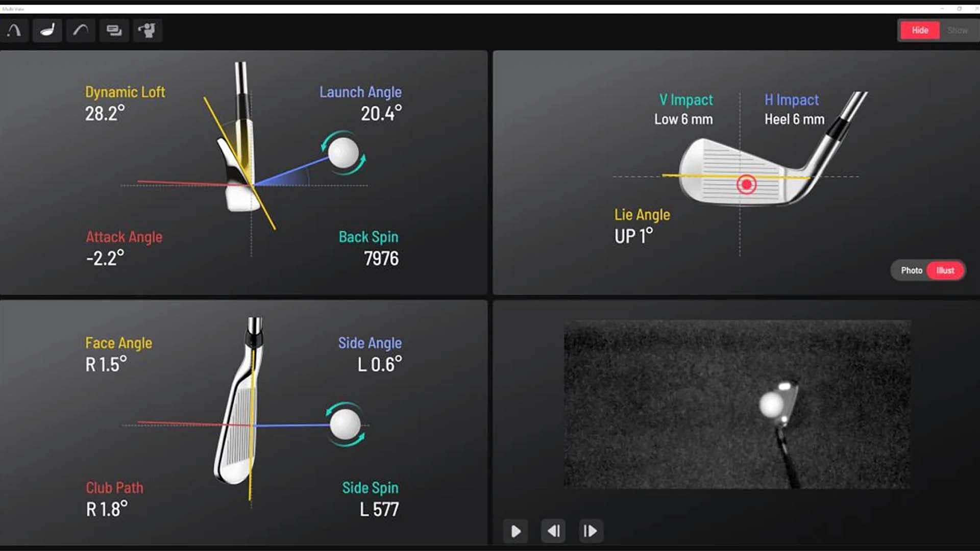Click the red impact point marker

[746, 184]
